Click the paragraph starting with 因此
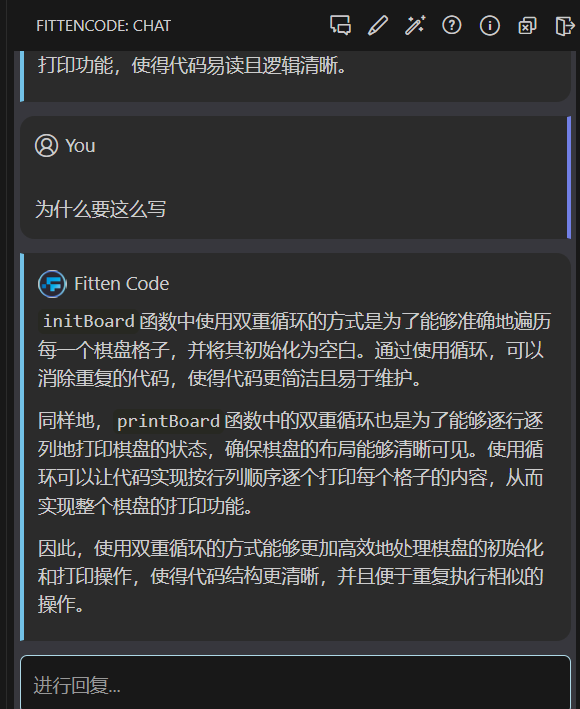 pyautogui.click(x=291, y=577)
